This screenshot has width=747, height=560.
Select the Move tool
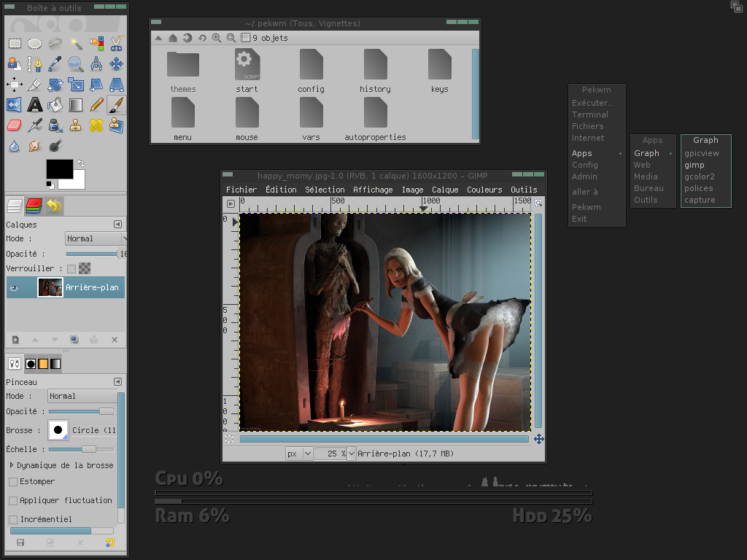click(x=117, y=64)
